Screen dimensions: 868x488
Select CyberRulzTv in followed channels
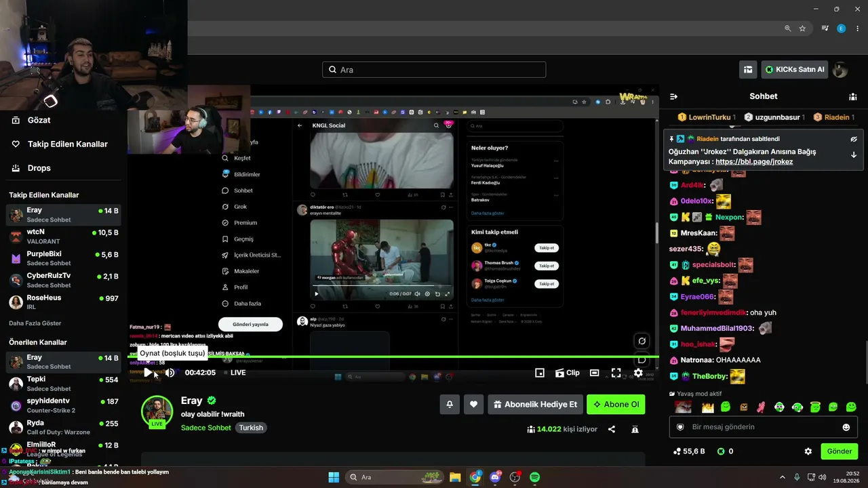(x=63, y=281)
